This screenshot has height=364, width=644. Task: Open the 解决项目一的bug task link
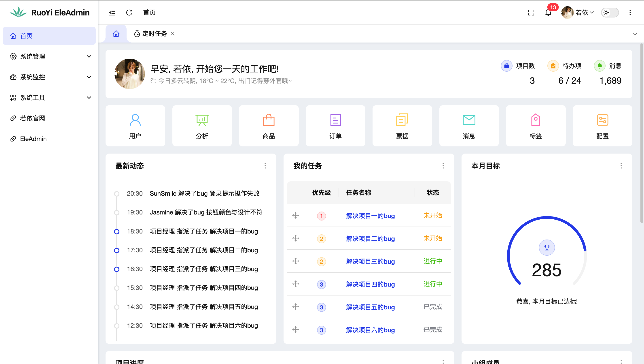click(x=370, y=216)
